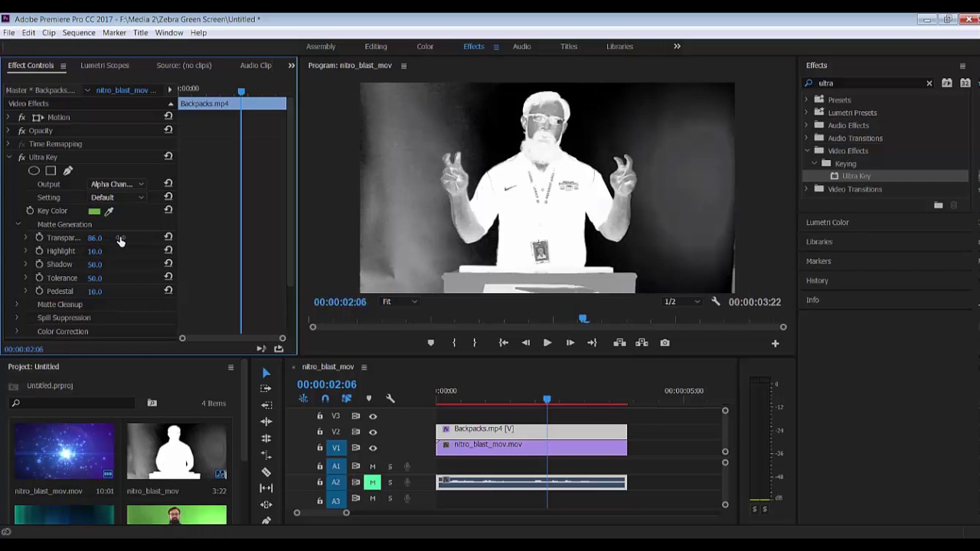The width and height of the screenshot is (980, 551).
Task: Create ellipse mask for Ultra Key
Action: [x=34, y=171]
